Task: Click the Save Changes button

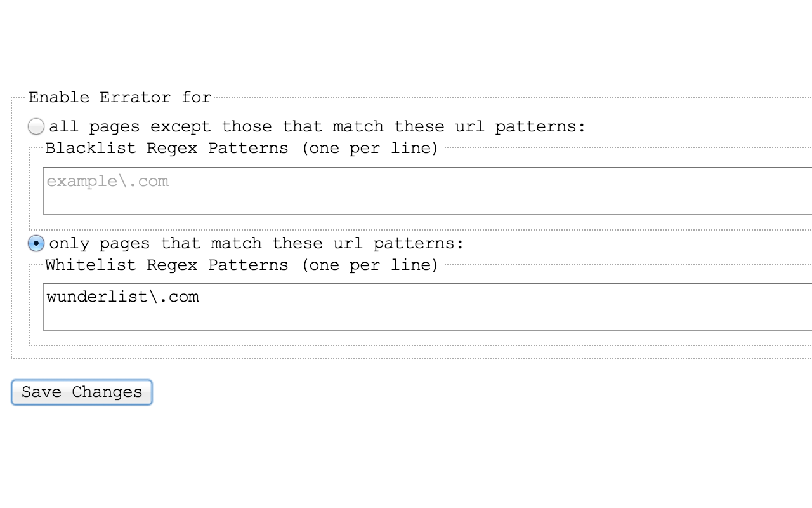Action: tap(82, 392)
